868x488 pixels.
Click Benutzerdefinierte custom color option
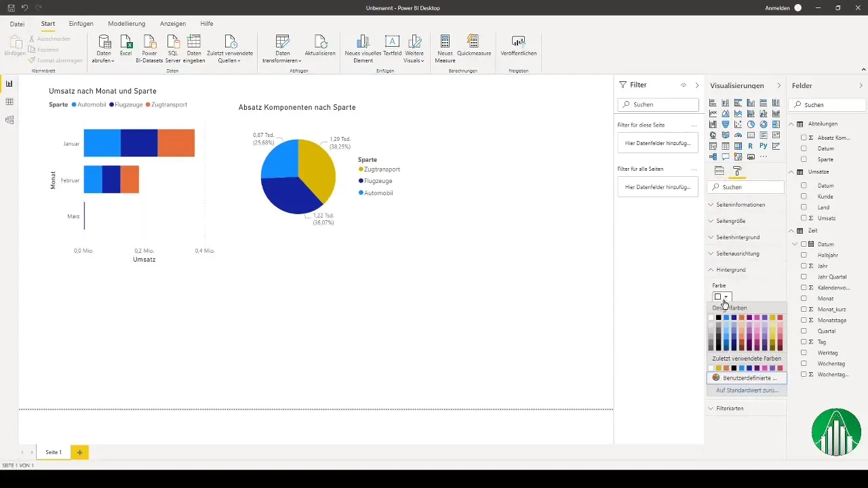click(x=746, y=378)
